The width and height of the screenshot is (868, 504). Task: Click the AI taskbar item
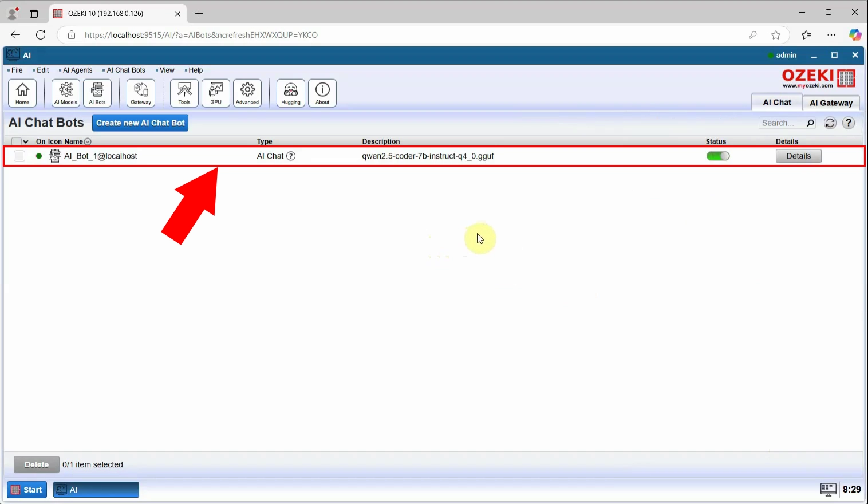pos(96,490)
